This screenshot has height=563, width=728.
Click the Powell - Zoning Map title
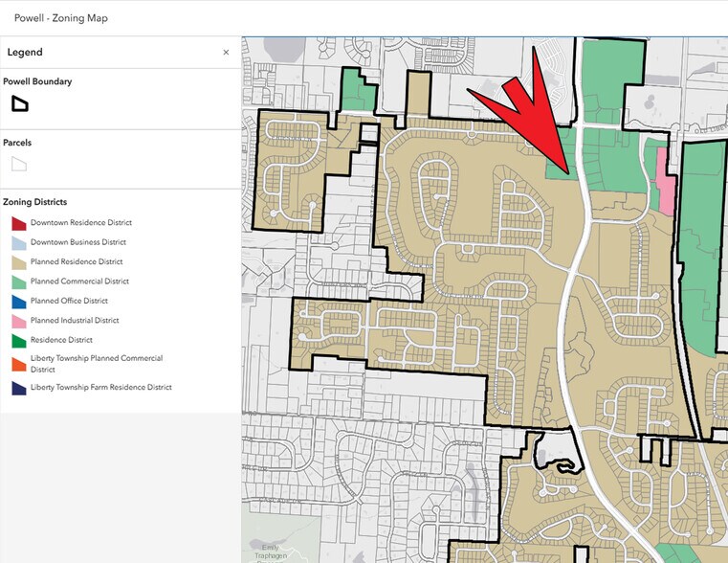(x=61, y=17)
